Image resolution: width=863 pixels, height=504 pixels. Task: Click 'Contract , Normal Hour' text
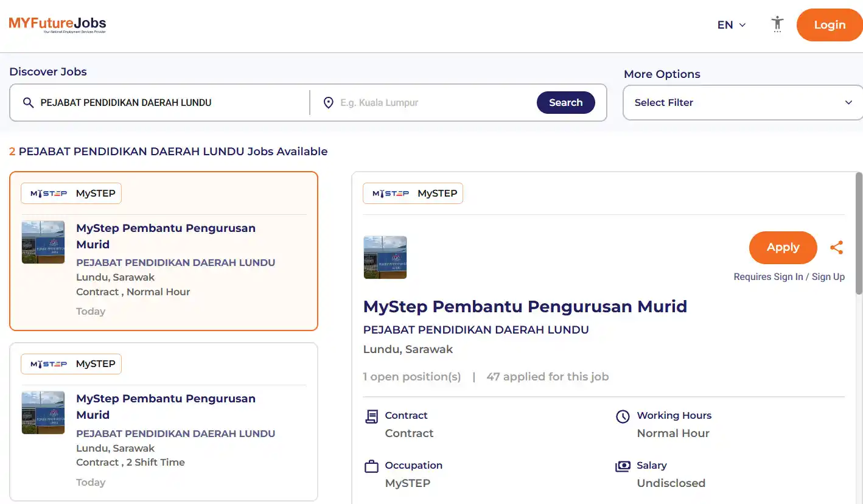pyautogui.click(x=133, y=292)
